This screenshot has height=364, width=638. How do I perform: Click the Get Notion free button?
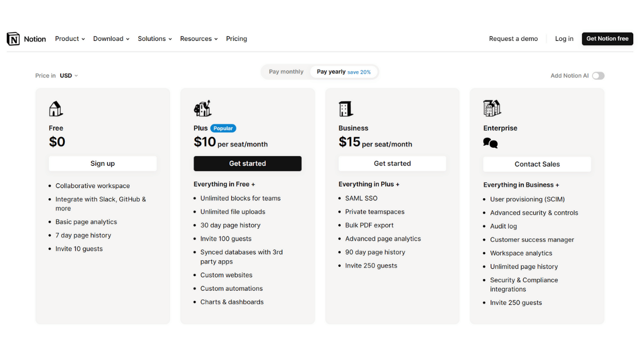(x=607, y=38)
